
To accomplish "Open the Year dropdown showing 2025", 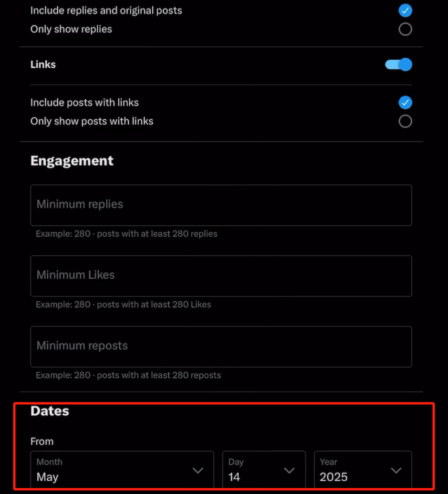I will pos(363,471).
